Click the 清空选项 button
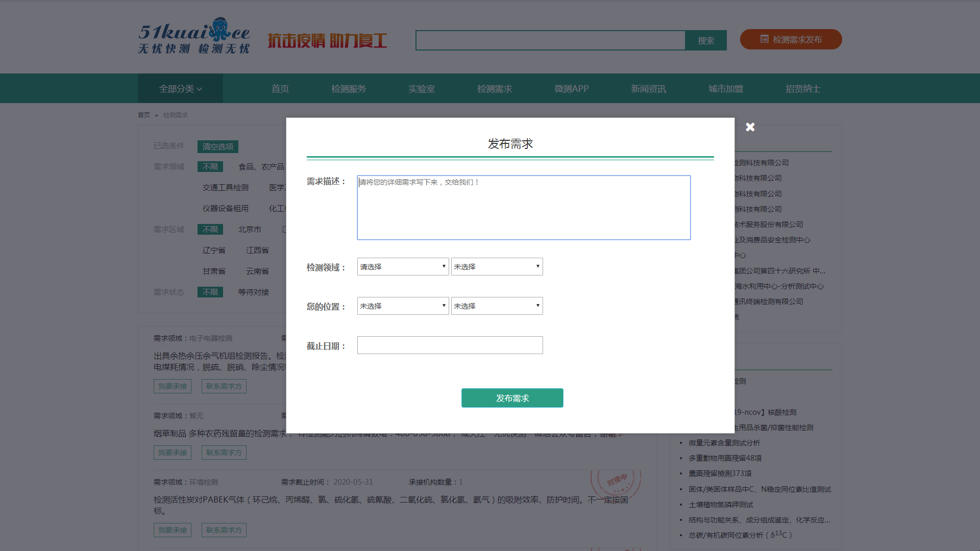 (x=218, y=147)
